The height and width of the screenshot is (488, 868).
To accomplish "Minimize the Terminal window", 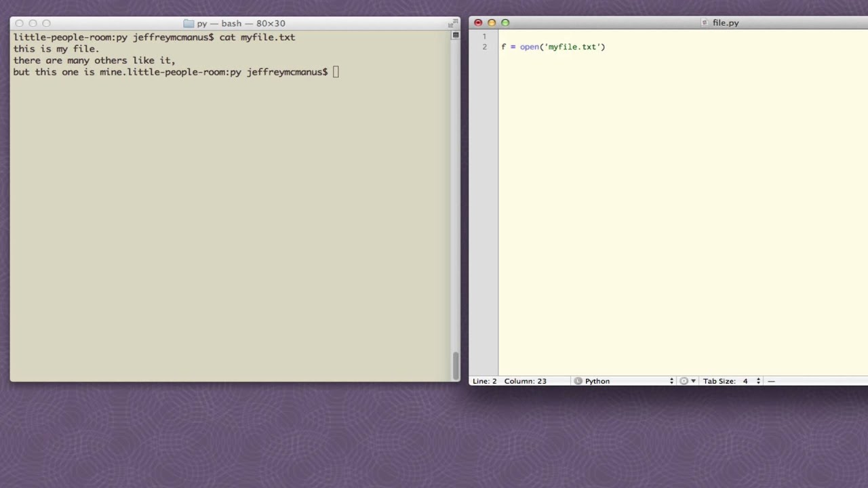I will coord(33,23).
